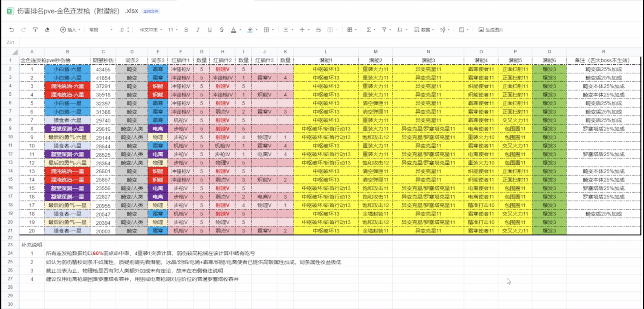The height and width of the screenshot is (309, 644).
Task: Toggle text wrap icon
Action: 318,30
